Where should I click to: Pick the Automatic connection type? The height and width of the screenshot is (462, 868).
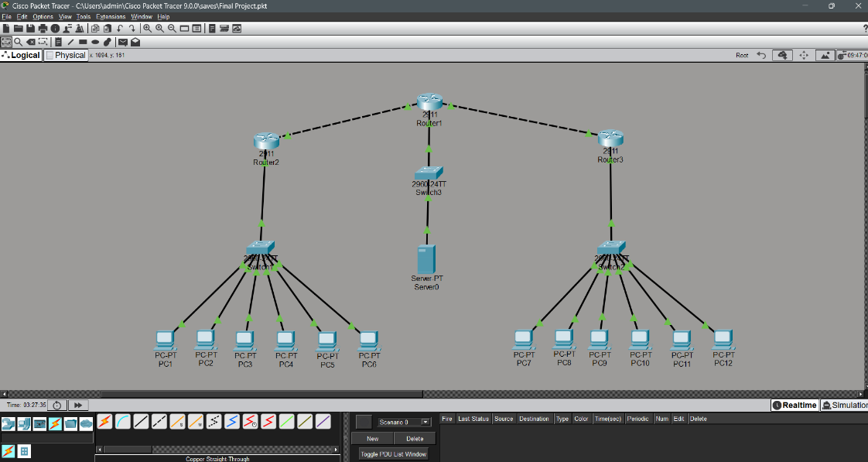coord(104,422)
